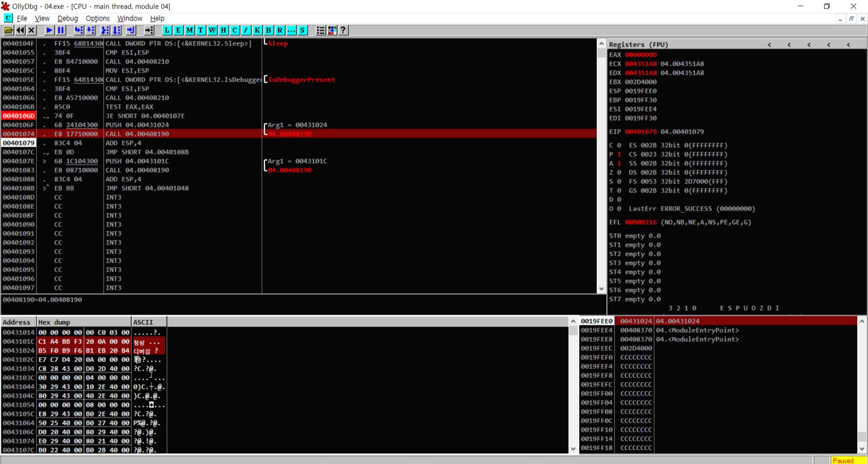Toggle the S flag value
The image size is (868, 464).
pyautogui.click(x=619, y=181)
